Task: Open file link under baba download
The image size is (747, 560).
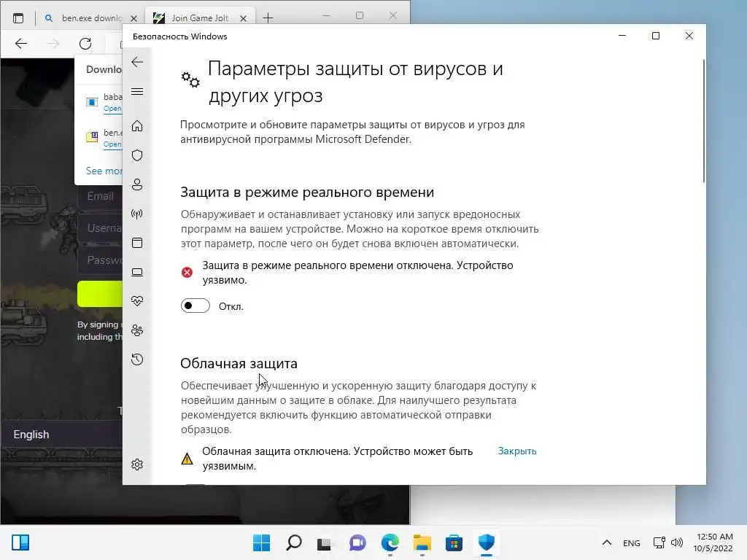Action: click(112, 109)
